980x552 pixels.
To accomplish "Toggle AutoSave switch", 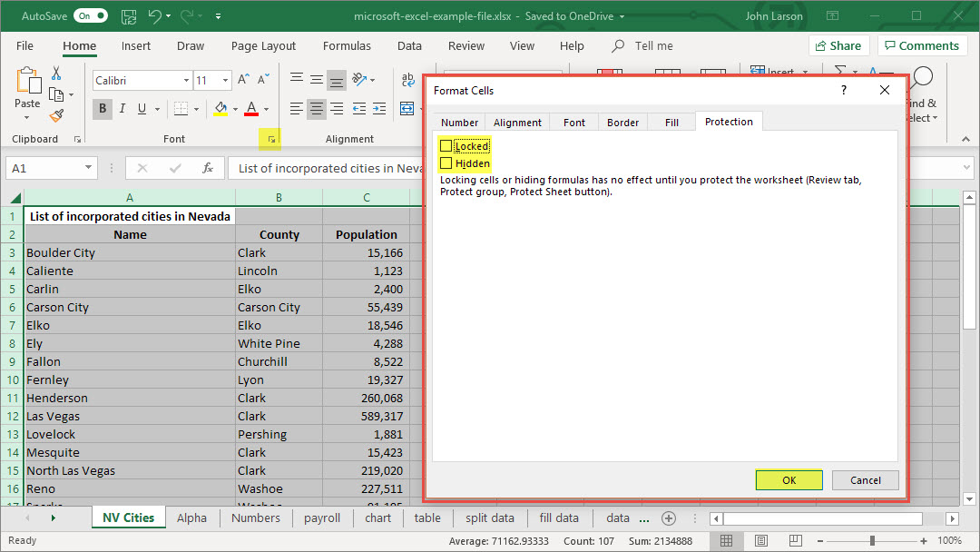I will click(x=91, y=16).
